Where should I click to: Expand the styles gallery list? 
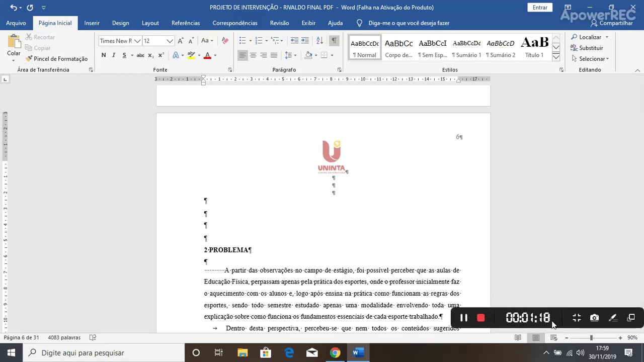[556, 57]
